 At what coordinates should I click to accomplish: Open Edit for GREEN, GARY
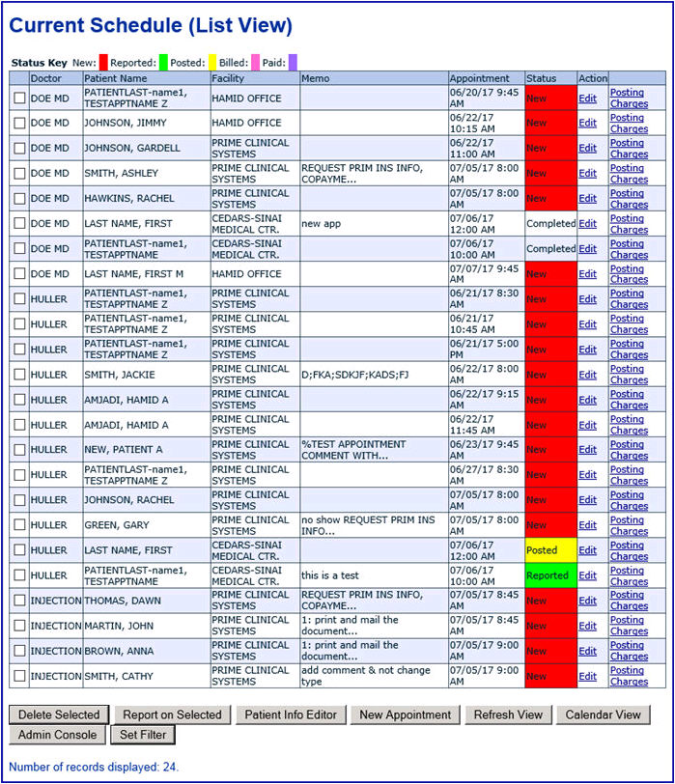(x=587, y=525)
